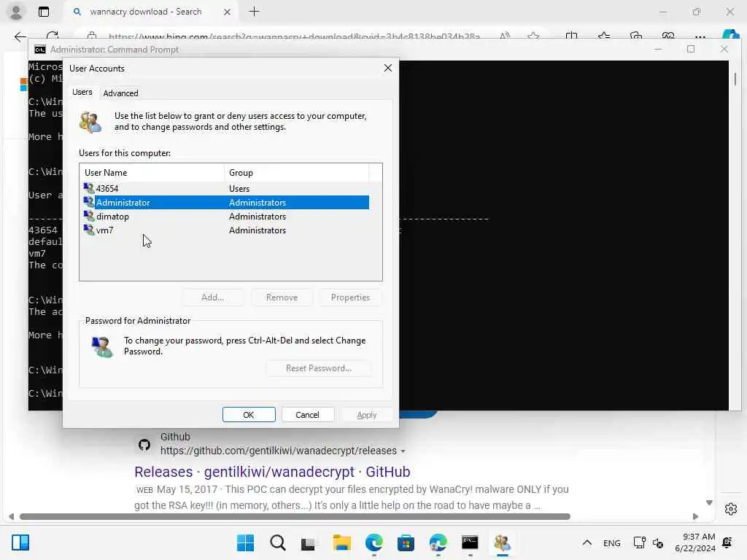Open Edge collections icon
This screenshot has height=560, width=747.
[636, 36]
